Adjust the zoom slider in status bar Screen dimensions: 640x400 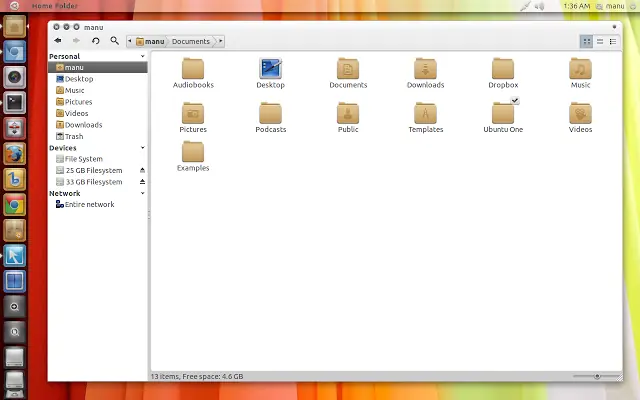[x=597, y=377]
